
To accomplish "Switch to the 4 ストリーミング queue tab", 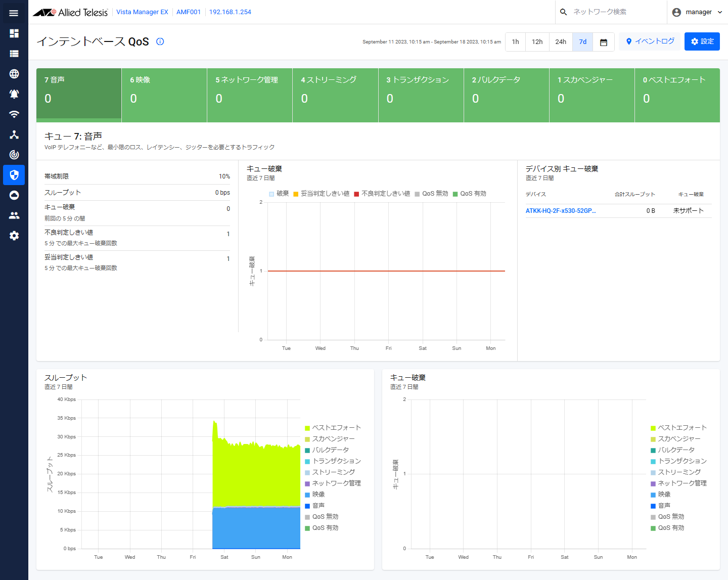I will (x=335, y=95).
